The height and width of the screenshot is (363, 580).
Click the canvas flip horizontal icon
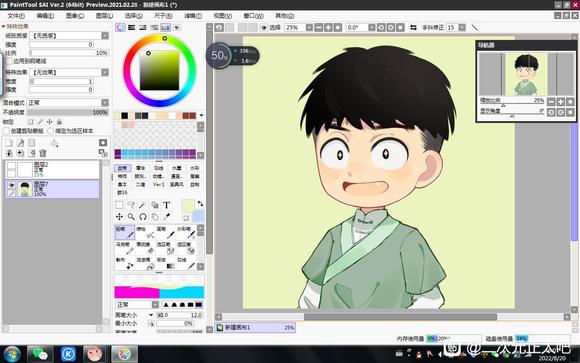[x=413, y=27]
